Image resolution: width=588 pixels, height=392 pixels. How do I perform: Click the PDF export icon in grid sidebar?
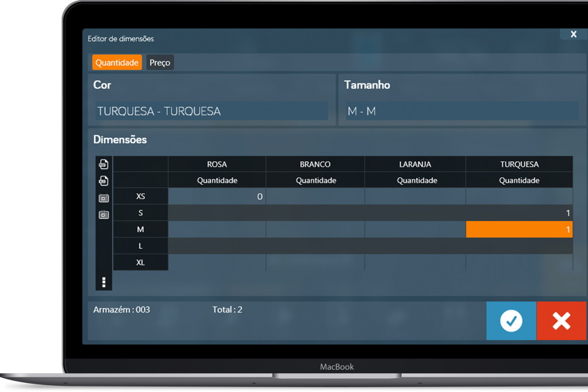104,165
